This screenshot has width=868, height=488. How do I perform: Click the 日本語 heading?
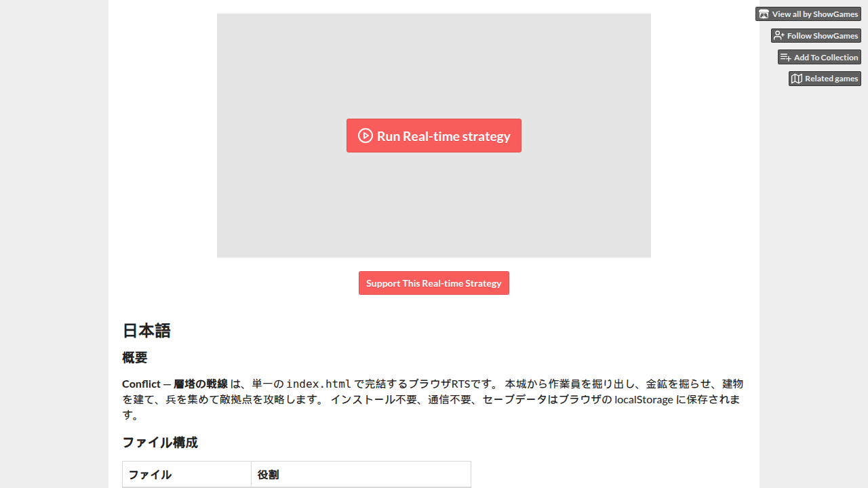(x=146, y=331)
